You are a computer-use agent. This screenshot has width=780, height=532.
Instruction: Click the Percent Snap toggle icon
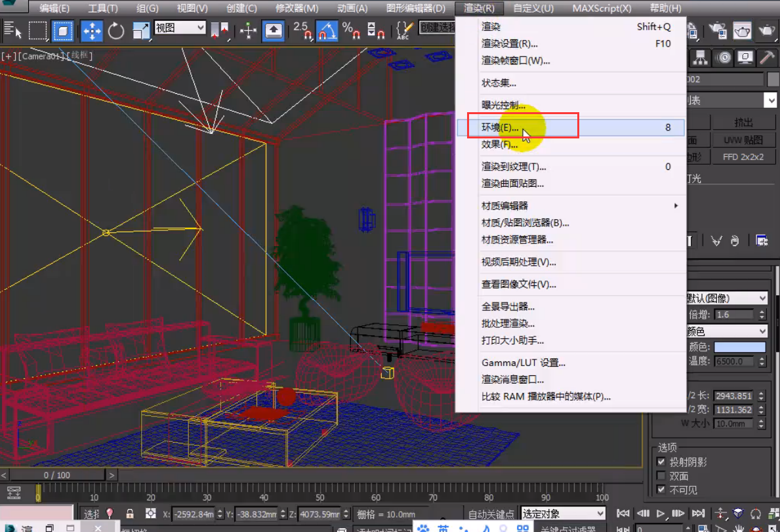click(x=351, y=30)
